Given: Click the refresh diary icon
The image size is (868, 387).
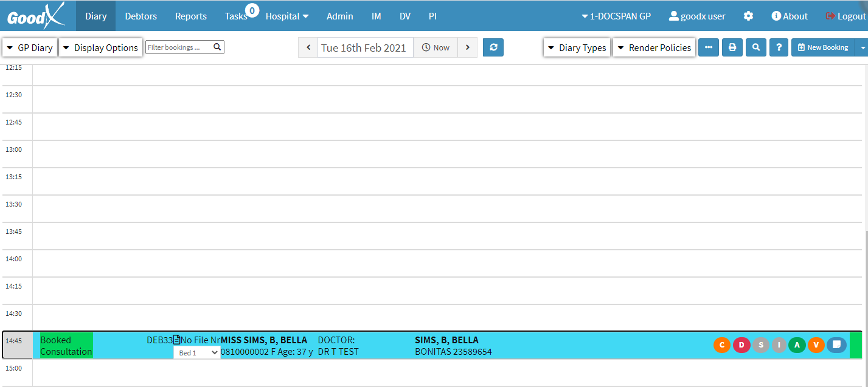Looking at the screenshot, I should point(493,47).
